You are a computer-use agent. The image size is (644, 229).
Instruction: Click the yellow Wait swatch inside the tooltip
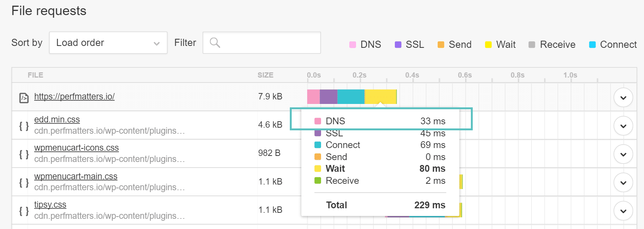point(317,168)
